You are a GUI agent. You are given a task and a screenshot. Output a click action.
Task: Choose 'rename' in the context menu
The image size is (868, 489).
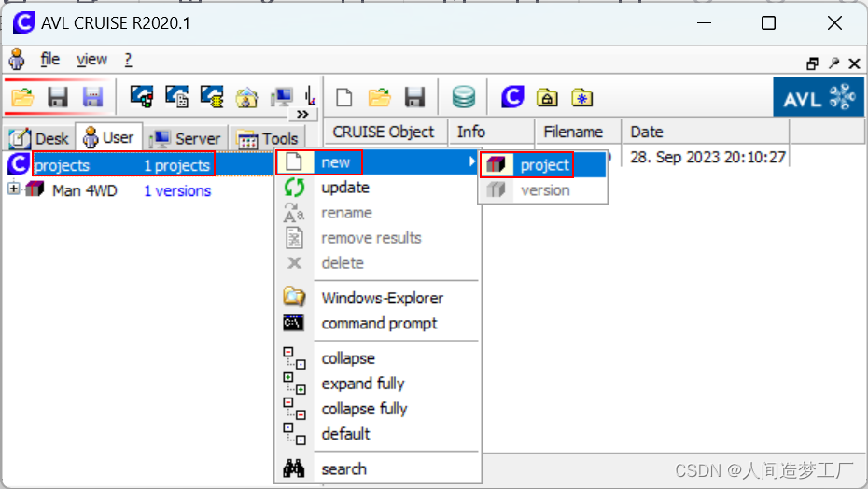(378, 213)
